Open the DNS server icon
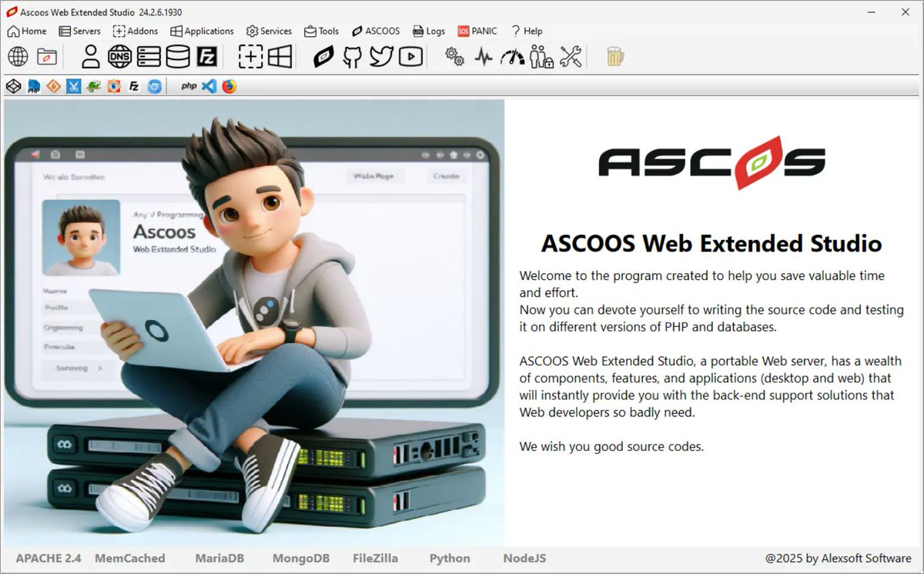 coord(119,56)
